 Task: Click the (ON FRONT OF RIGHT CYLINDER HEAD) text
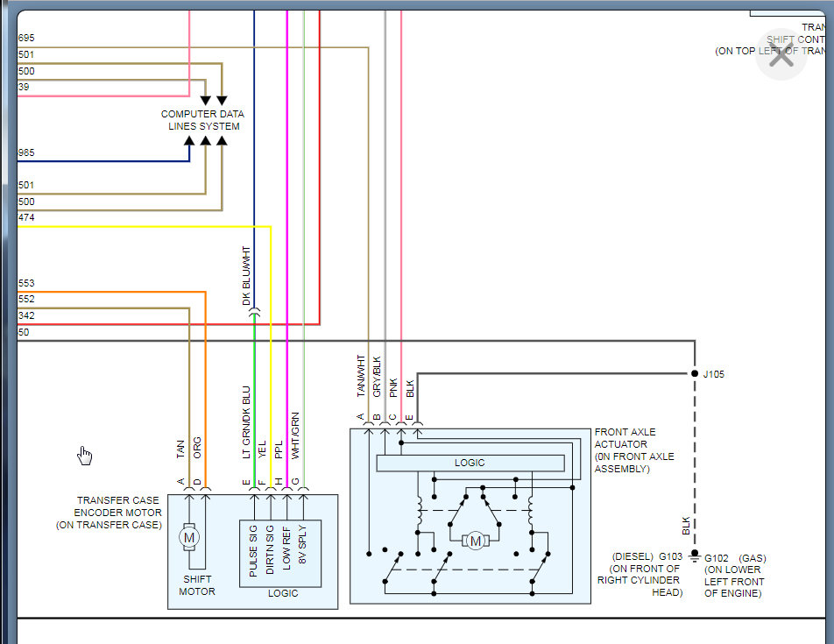[x=640, y=580]
